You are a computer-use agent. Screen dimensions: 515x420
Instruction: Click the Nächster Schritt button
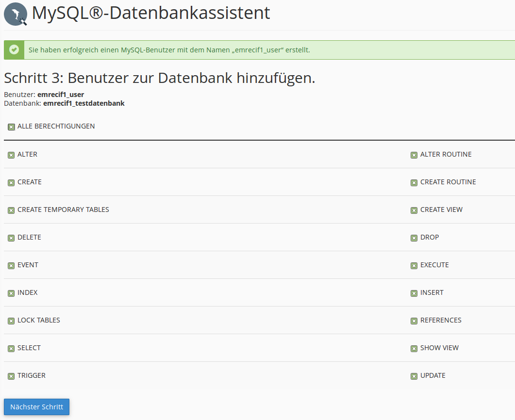click(36, 407)
